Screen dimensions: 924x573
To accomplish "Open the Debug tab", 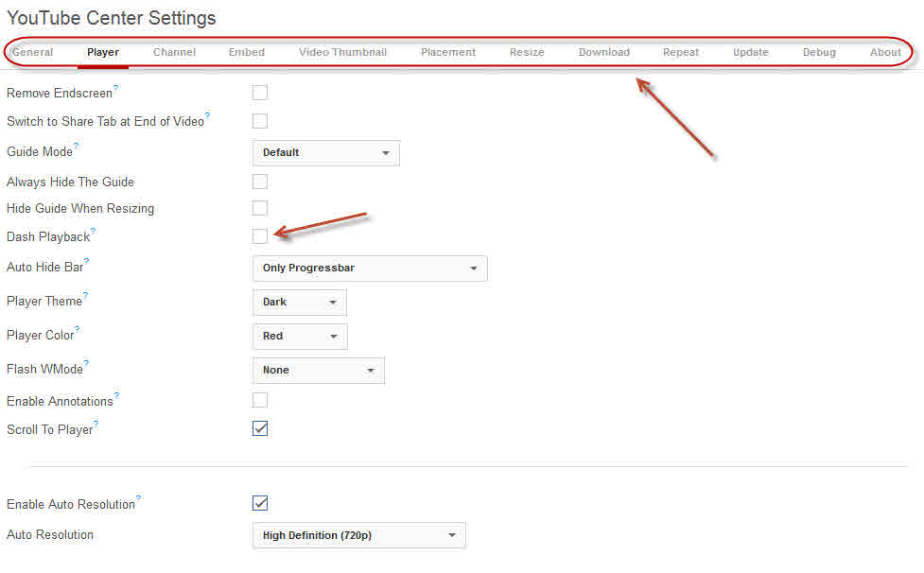I will point(820,52).
